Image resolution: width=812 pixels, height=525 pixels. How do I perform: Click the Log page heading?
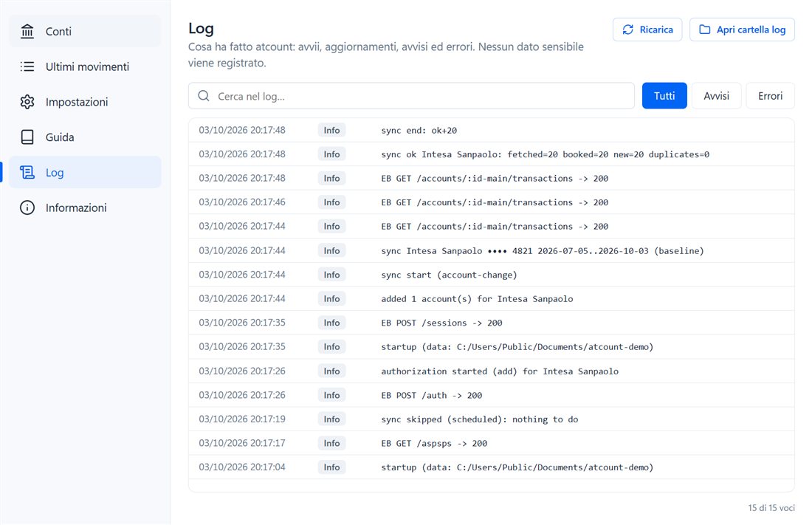pyautogui.click(x=201, y=29)
